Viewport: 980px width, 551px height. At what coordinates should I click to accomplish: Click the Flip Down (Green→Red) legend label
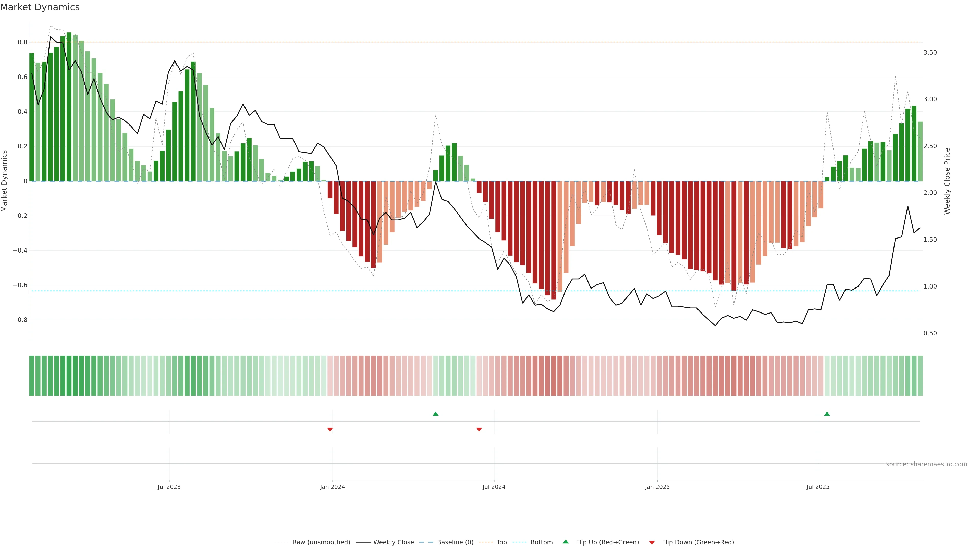(x=698, y=542)
